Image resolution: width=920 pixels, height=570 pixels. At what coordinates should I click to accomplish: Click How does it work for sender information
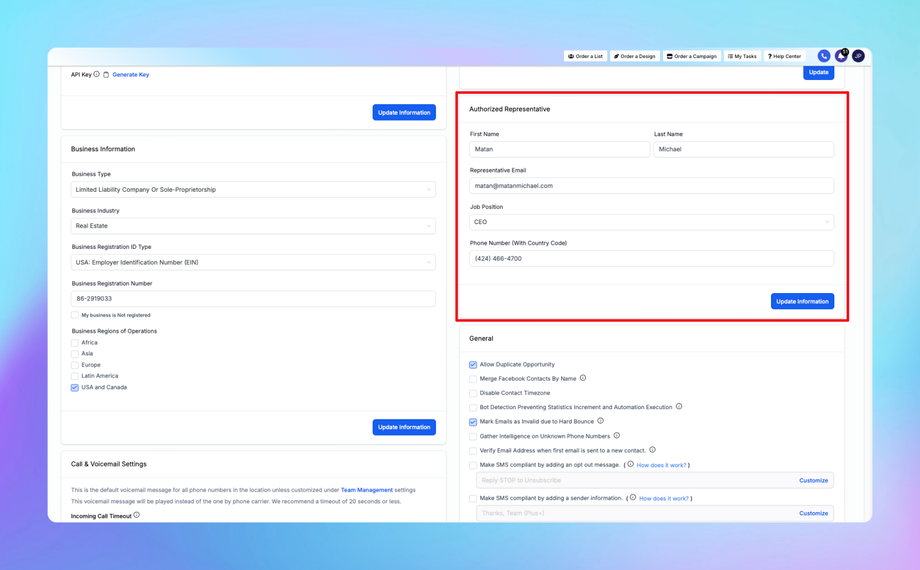point(664,498)
